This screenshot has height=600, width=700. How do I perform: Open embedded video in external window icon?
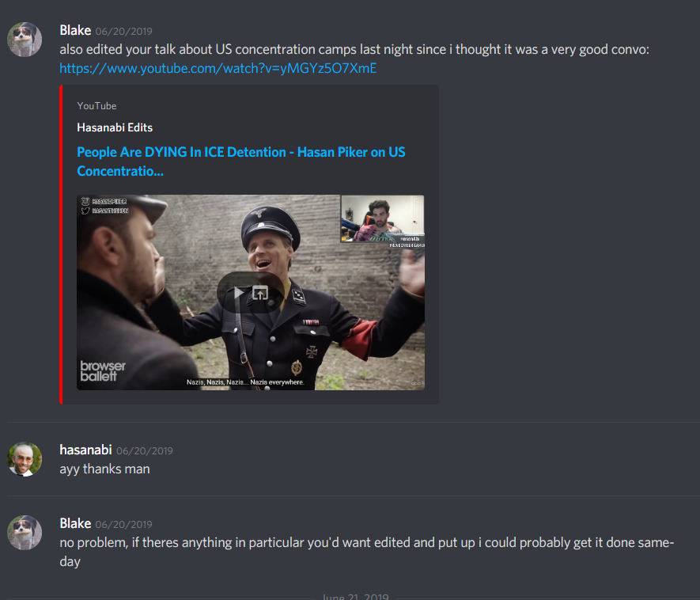click(x=260, y=293)
